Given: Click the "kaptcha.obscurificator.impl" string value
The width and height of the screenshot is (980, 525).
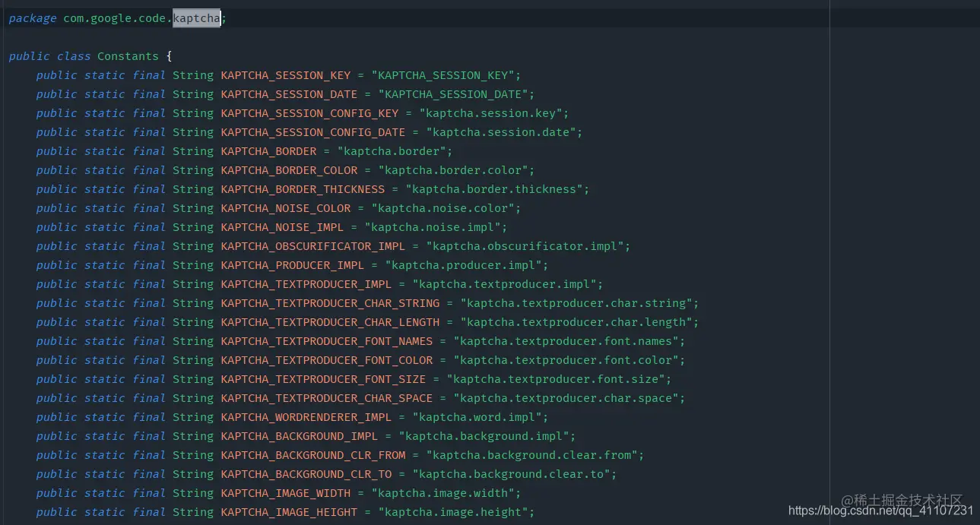Looking at the screenshot, I should 525,246.
